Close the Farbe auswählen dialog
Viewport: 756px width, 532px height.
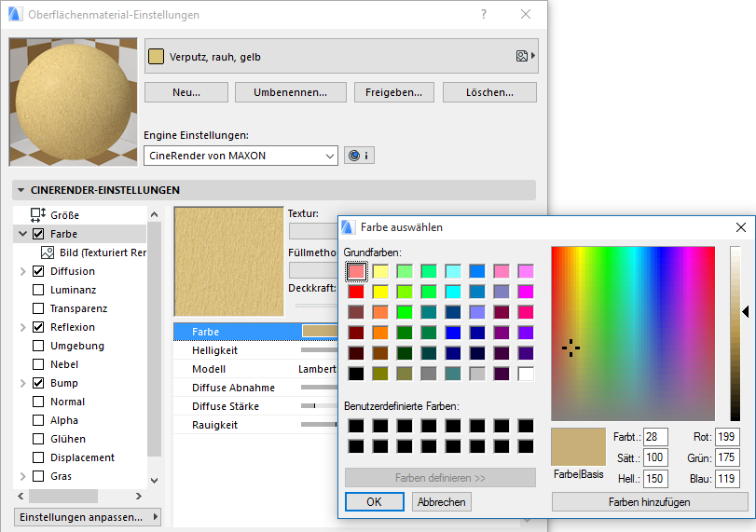coord(741,227)
